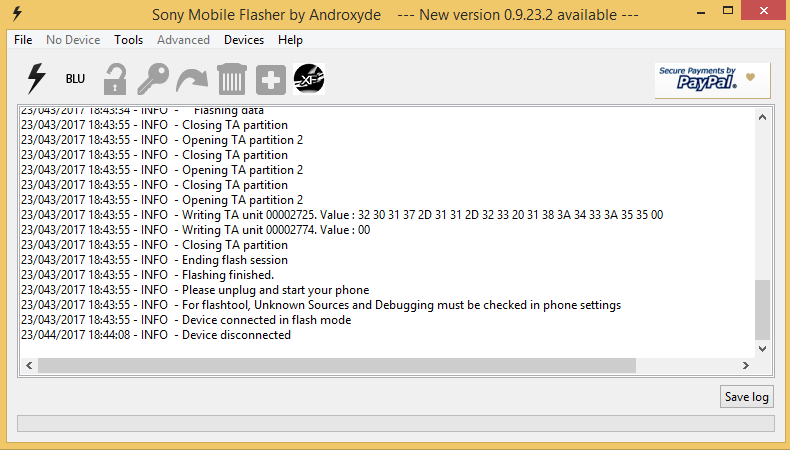Click the 'Ending flash session' log line
Image resolution: width=790 pixels, height=450 pixels.
coord(154,260)
